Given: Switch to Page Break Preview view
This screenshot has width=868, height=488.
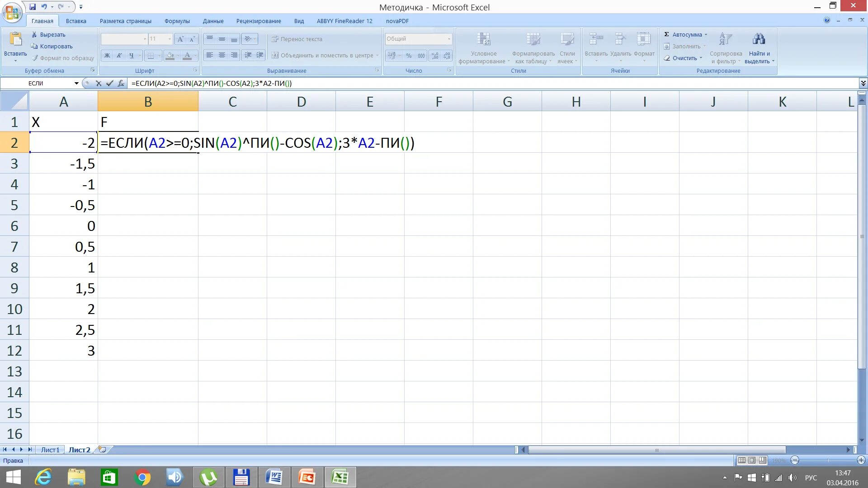Looking at the screenshot, I should [x=763, y=460].
